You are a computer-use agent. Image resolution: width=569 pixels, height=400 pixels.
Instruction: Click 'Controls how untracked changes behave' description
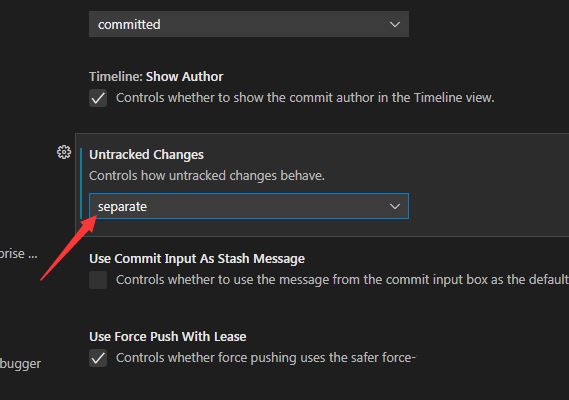point(207,176)
